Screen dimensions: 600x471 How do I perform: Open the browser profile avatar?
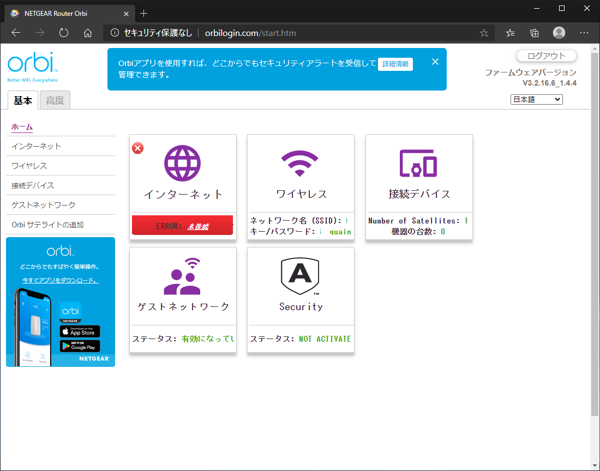[x=559, y=33]
